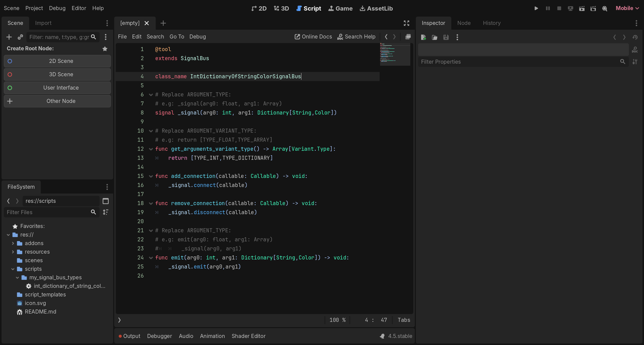The height and width of the screenshot is (345, 644).
Task: Click the script minimap preview
Action: pos(395,54)
